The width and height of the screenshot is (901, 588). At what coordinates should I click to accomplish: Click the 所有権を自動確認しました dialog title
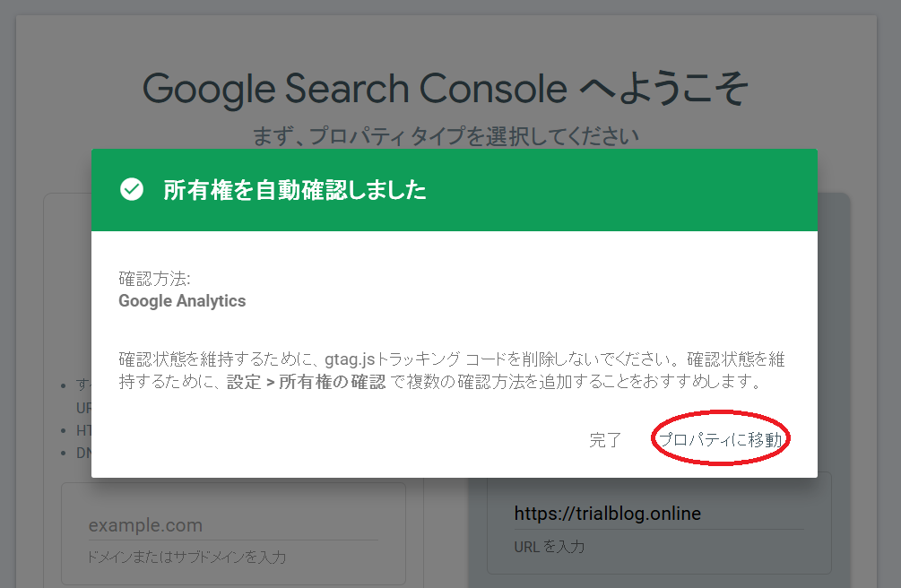coord(294,190)
